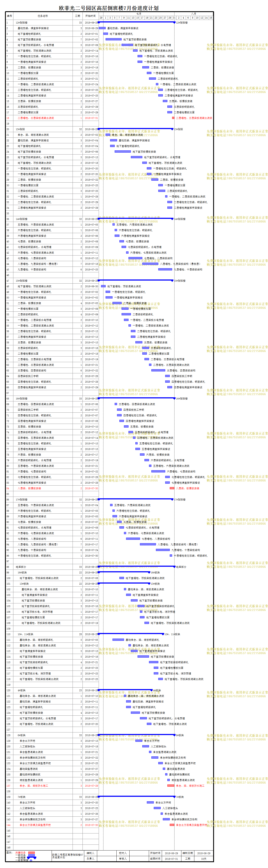268x868 pixels.
Task: Click the Gantt bar for 基础梁砖胎膜砌筑
Action: point(166,774)
